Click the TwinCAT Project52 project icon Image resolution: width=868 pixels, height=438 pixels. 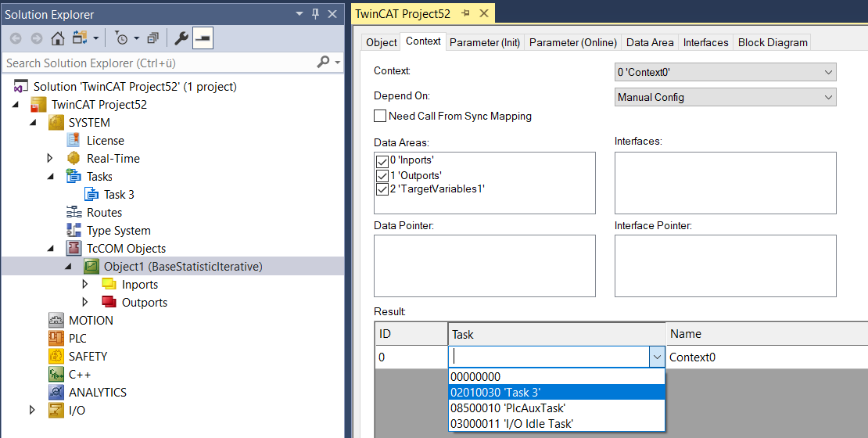(x=38, y=105)
